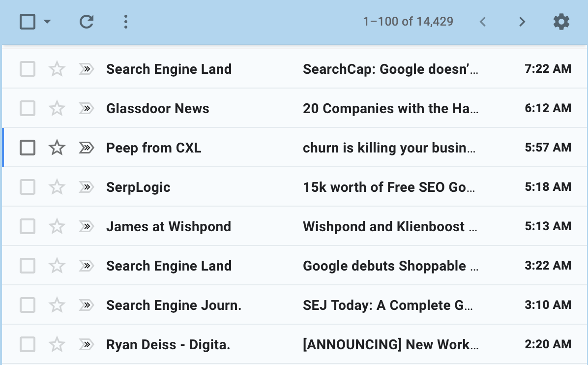Click sender name 'Glassdoor News'
Screen dimensions: 588x365
pos(157,108)
